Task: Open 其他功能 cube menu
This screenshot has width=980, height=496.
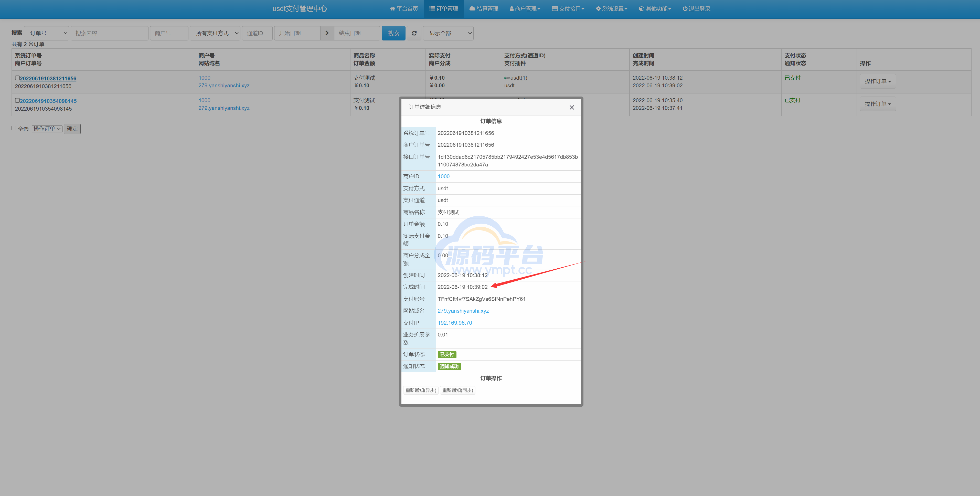Action: 655,8
